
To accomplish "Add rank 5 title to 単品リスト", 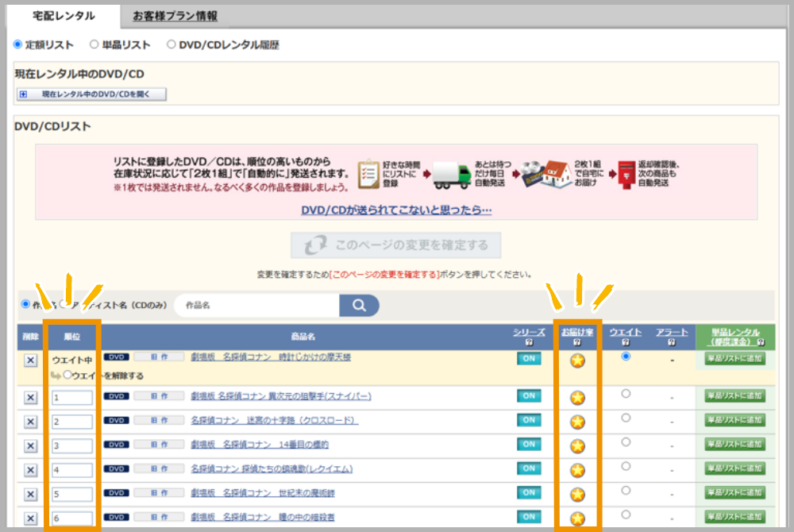I will [x=734, y=494].
